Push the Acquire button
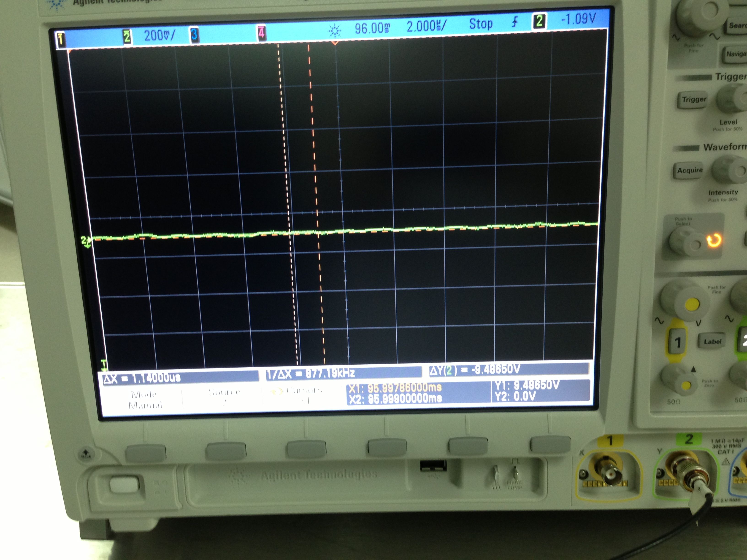The height and width of the screenshot is (560, 747). tap(689, 171)
